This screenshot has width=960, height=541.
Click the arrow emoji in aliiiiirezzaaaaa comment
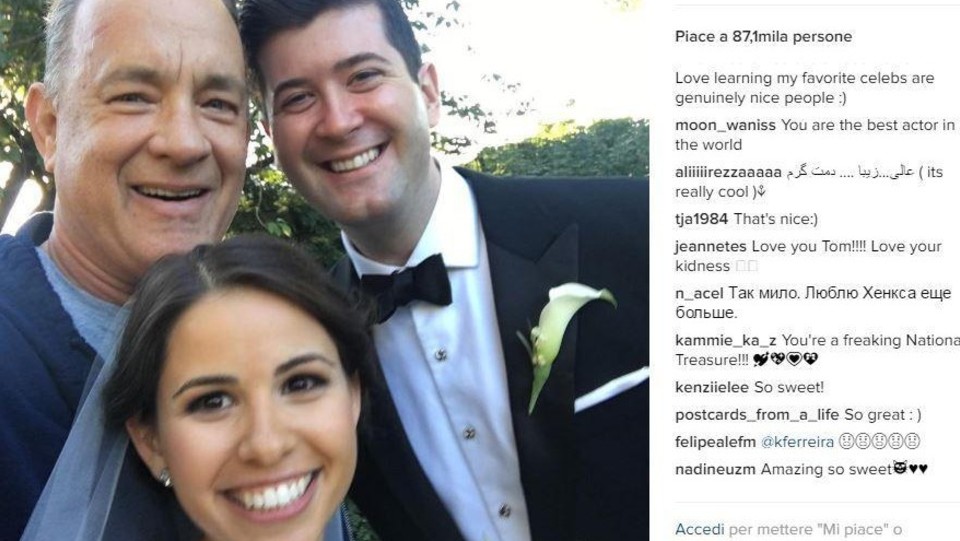[x=760, y=192]
